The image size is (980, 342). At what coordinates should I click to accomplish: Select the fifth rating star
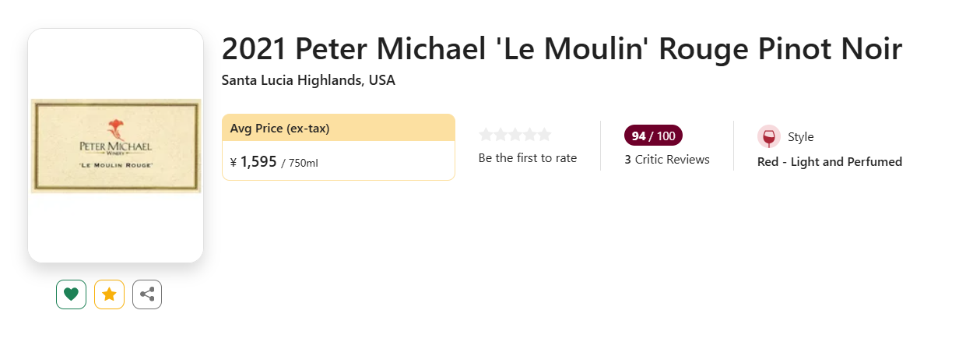coord(544,135)
